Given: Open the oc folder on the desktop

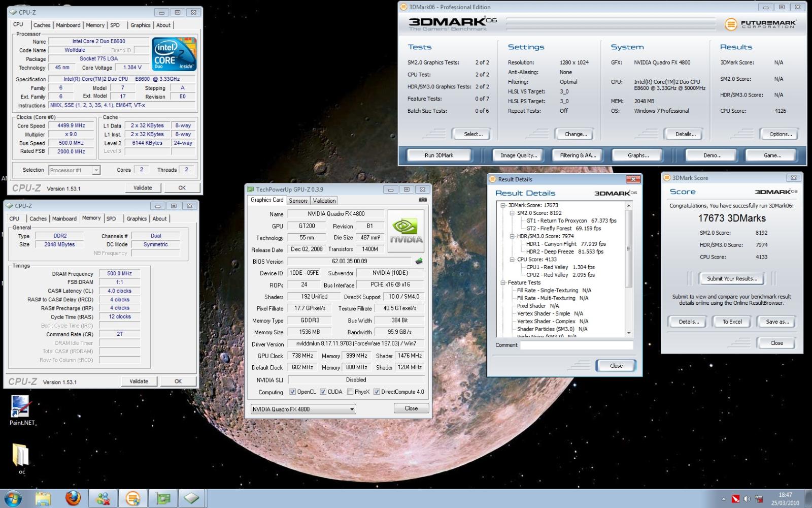Looking at the screenshot, I should (x=21, y=459).
